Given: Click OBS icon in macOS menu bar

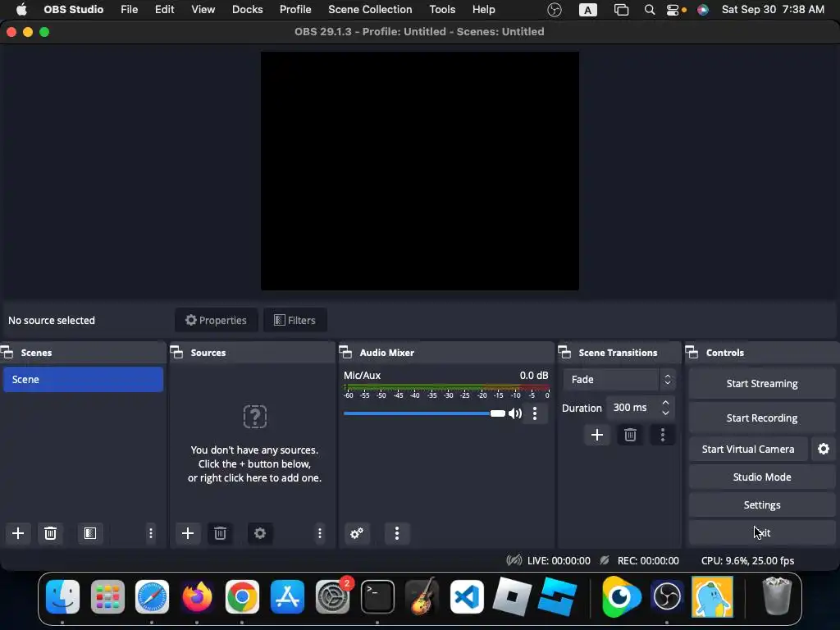Looking at the screenshot, I should click(555, 10).
